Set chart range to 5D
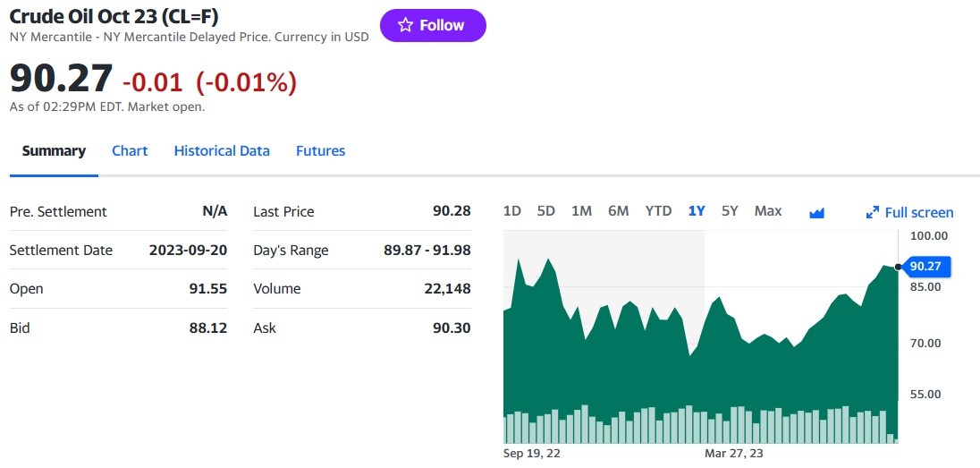The height and width of the screenshot is (468, 980). pyautogui.click(x=545, y=211)
